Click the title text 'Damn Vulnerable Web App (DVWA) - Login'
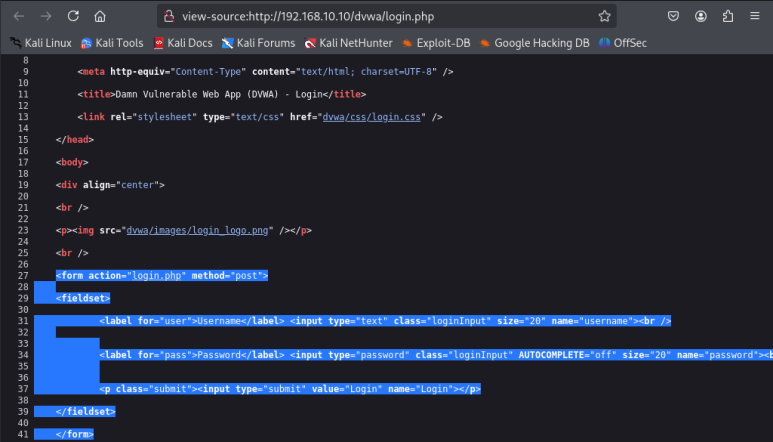Screen dimensions: 773x442 219,94
